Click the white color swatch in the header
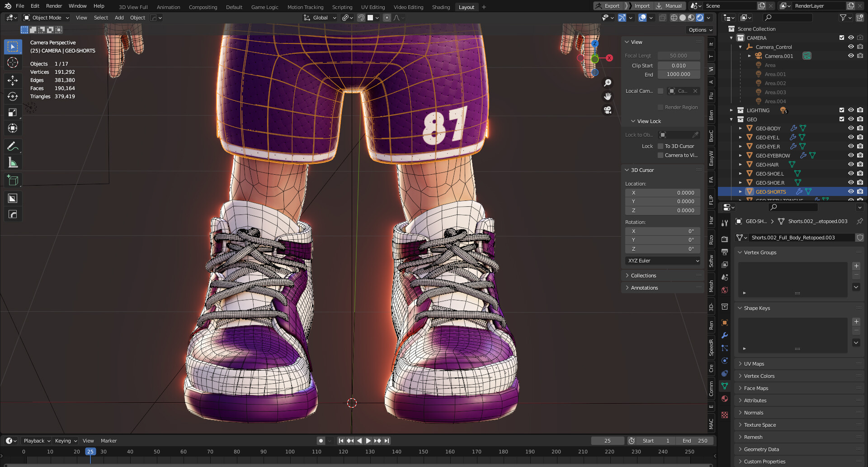 pos(371,18)
